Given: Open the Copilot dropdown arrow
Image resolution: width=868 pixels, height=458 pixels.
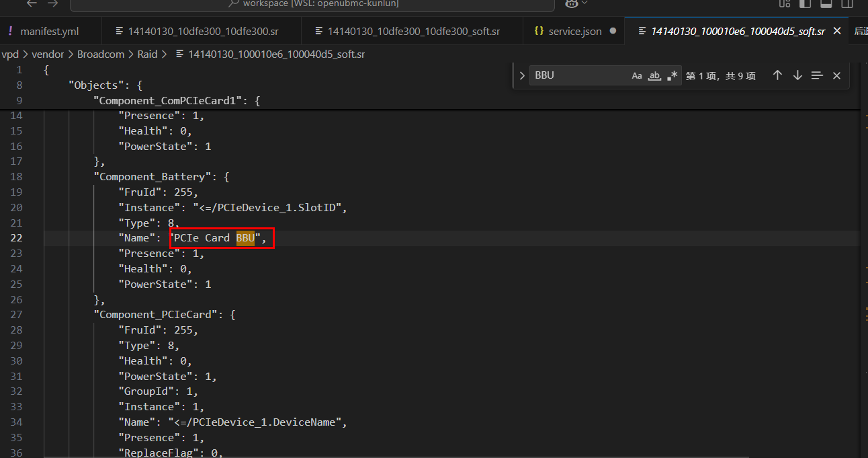Looking at the screenshot, I should pyautogui.click(x=584, y=3).
